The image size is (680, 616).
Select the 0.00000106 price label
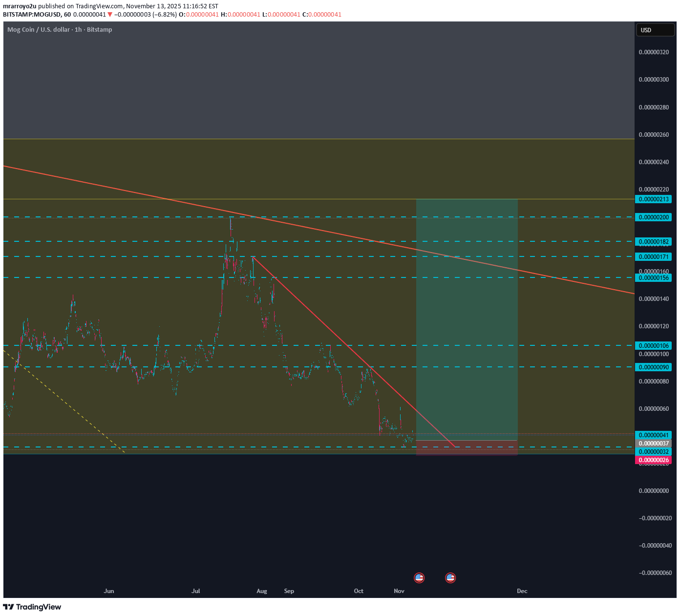pyautogui.click(x=654, y=346)
